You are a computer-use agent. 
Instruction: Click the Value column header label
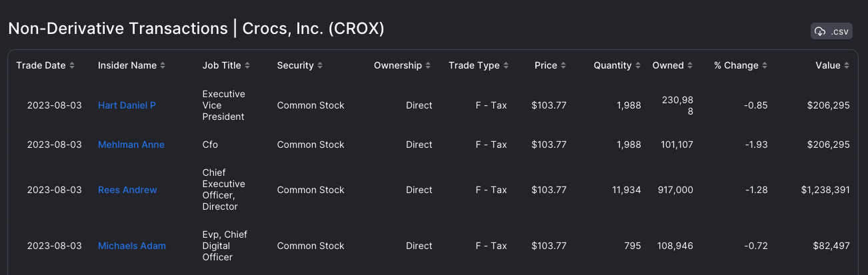(828, 65)
